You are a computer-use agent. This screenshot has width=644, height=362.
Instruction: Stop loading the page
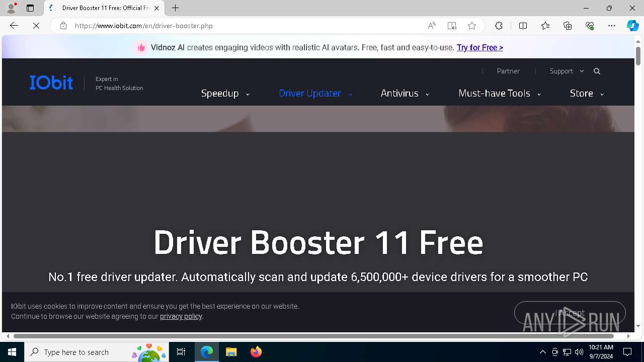[x=36, y=26]
